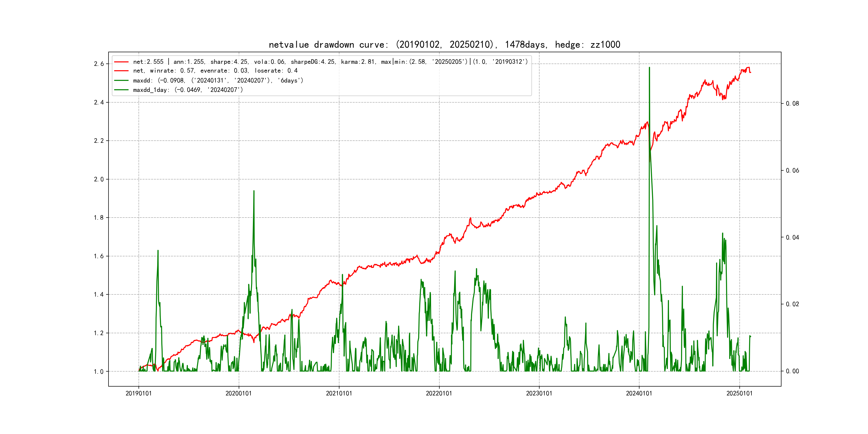Viewport: 868px width, 434px height.
Task: Click the 1.0 left y-axis label
Action: point(99,372)
